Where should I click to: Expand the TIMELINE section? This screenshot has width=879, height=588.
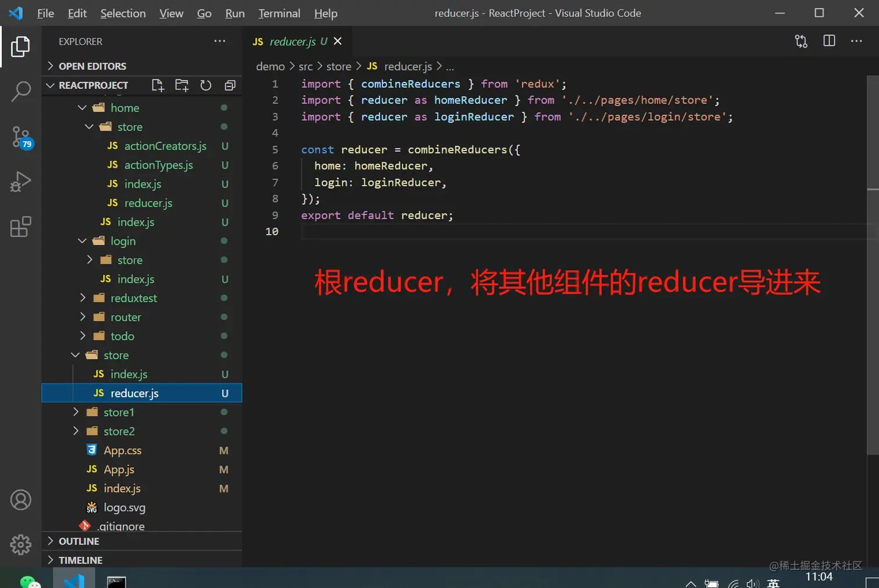[142, 560]
